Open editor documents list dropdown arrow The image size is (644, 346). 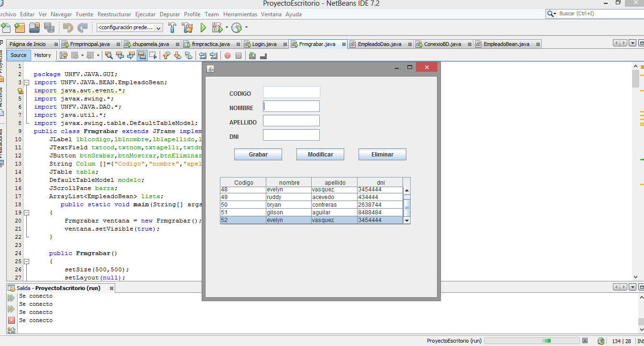click(x=633, y=44)
